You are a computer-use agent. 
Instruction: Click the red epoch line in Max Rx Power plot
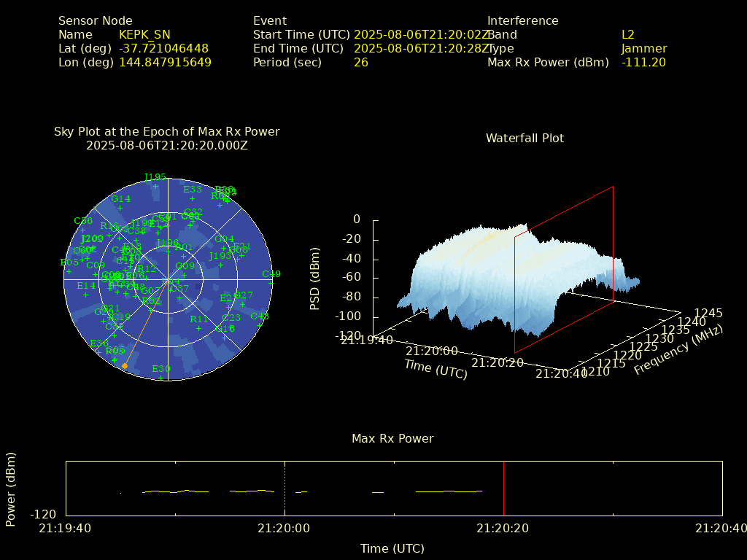[x=503, y=489]
